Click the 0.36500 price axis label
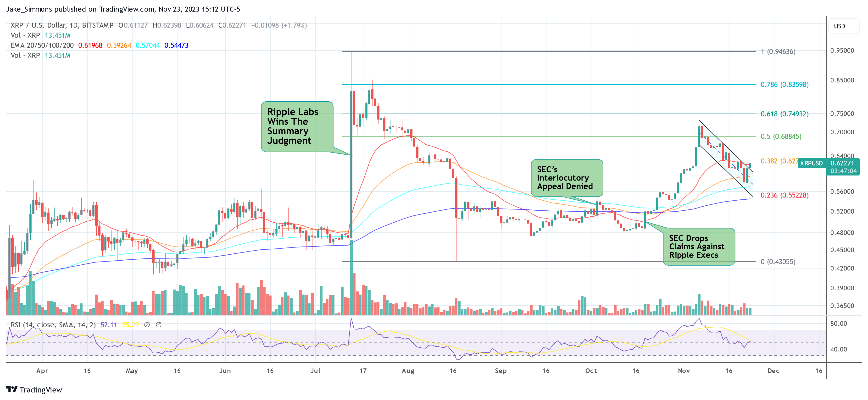 pos(842,306)
